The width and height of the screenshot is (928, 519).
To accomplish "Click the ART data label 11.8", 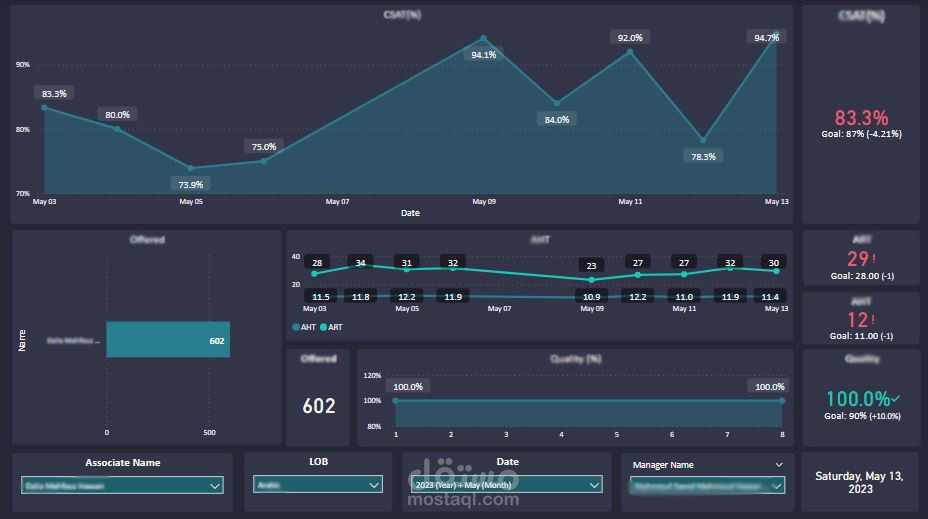I will pyautogui.click(x=360, y=297).
